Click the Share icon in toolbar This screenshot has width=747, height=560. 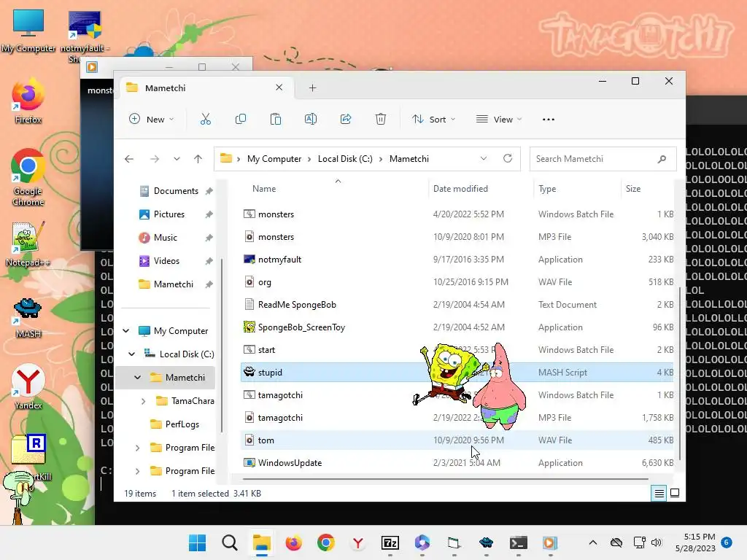[x=346, y=119]
